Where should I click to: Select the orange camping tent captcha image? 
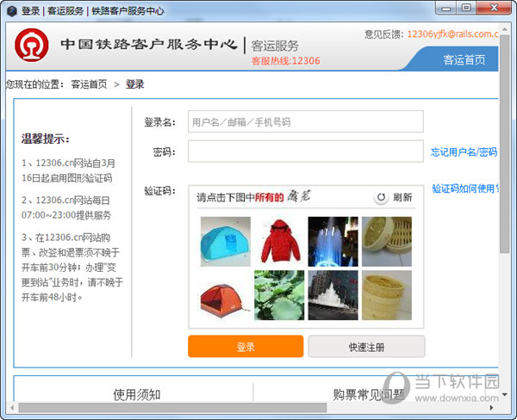[226, 295]
